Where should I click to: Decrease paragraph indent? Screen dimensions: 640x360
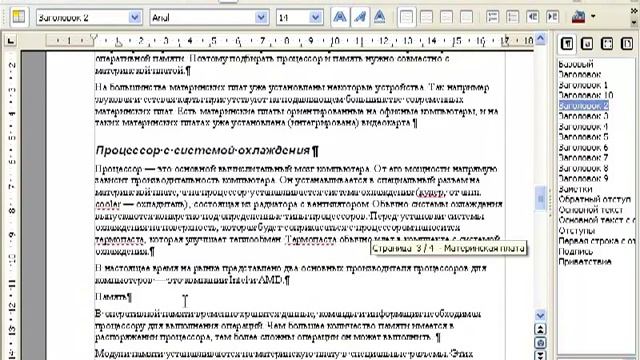[533, 17]
